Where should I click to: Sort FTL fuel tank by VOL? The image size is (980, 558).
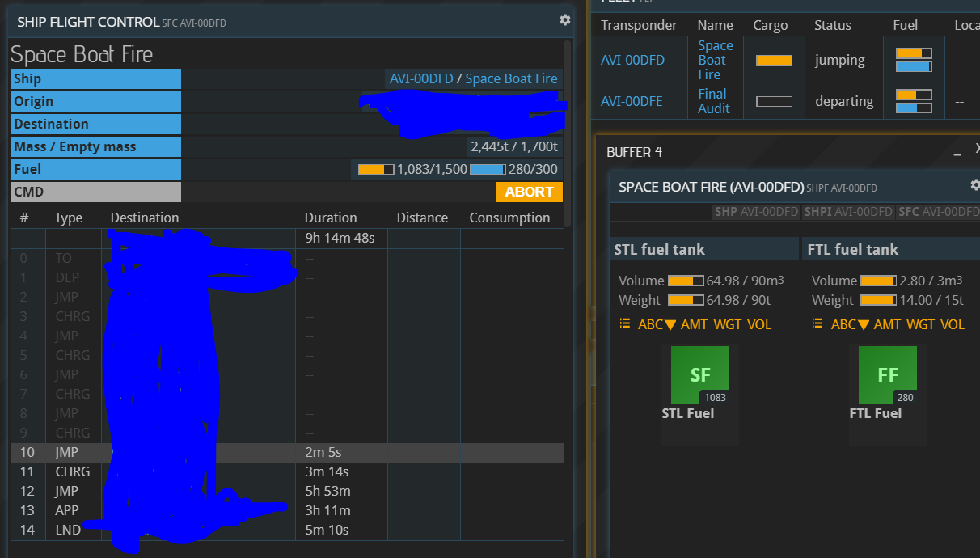coord(952,324)
